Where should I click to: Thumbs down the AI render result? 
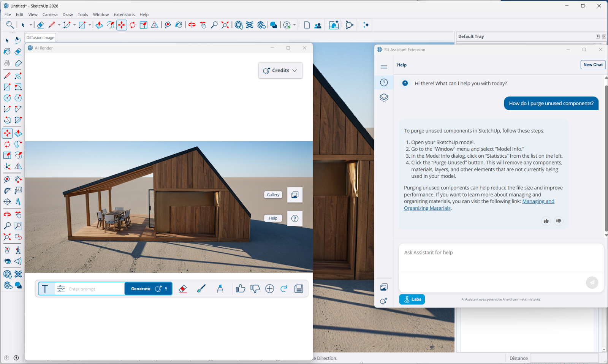click(x=255, y=288)
